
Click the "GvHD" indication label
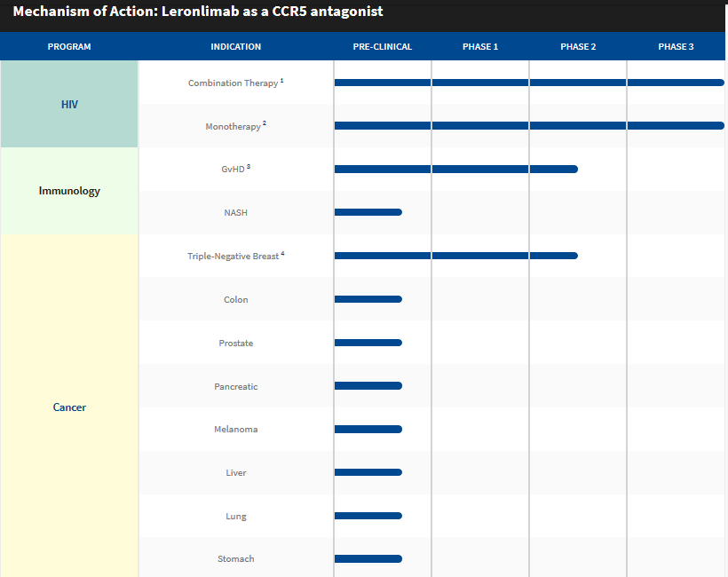point(233,169)
